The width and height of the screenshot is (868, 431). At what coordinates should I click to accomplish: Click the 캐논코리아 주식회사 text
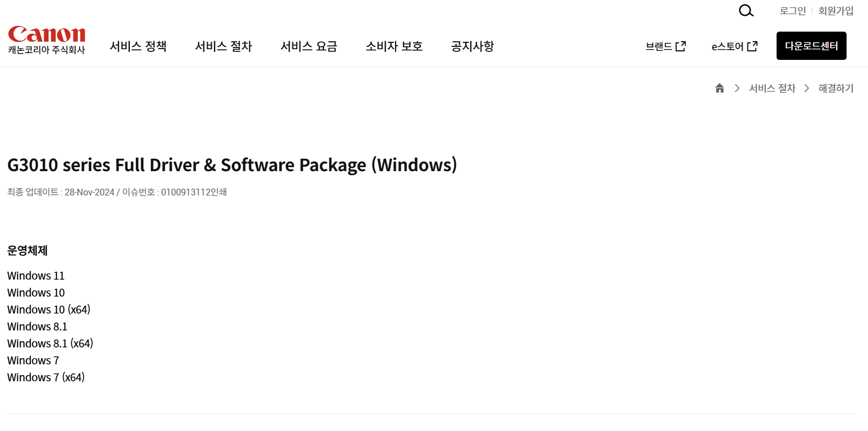(46, 50)
